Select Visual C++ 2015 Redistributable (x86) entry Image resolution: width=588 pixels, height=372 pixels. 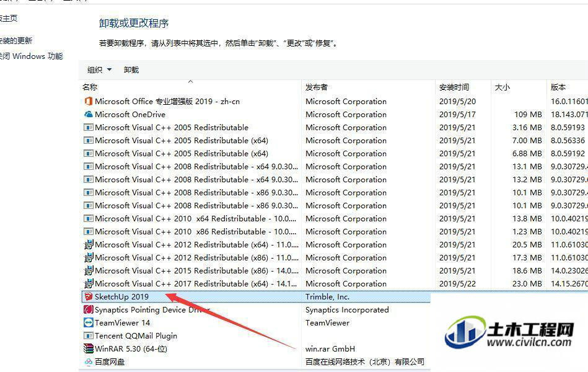coord(196,271)
